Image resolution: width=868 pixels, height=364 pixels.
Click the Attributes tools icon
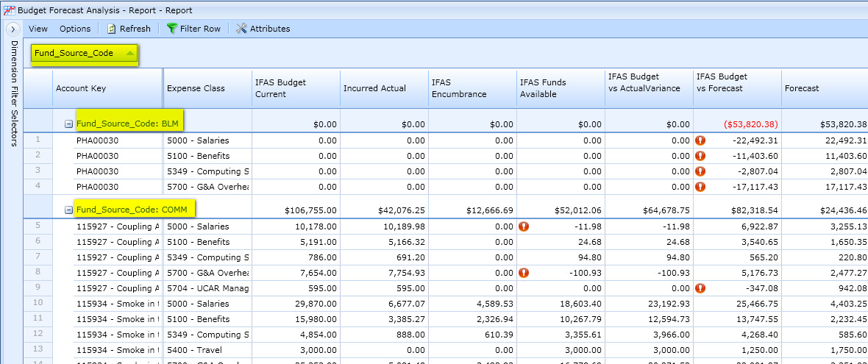coord(241,29)
